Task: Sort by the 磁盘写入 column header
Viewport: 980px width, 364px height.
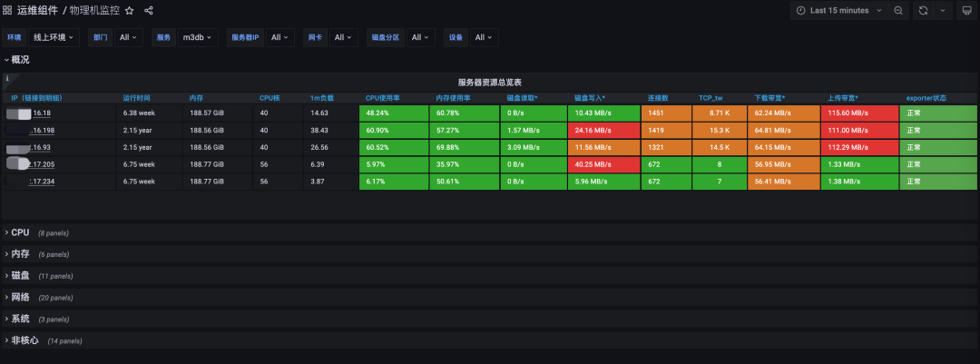Action: pos(590,98)
